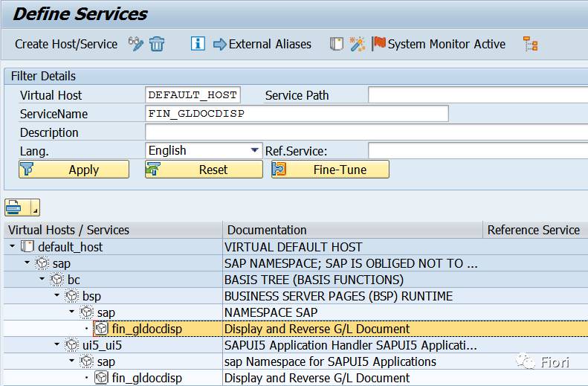The image size is (588, 386).
Task: Click the cube icon of the bottom fin_gldocdisp
Action: point(101,377)
